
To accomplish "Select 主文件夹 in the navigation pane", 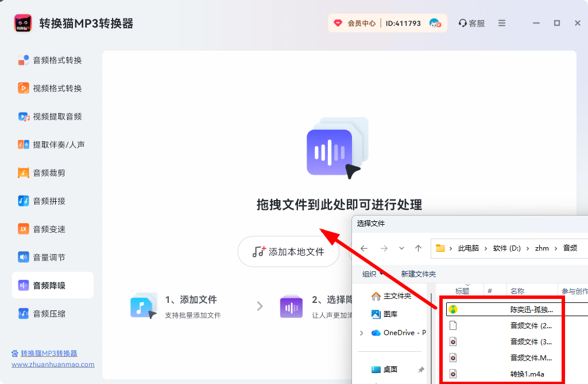I will [391, 296].
